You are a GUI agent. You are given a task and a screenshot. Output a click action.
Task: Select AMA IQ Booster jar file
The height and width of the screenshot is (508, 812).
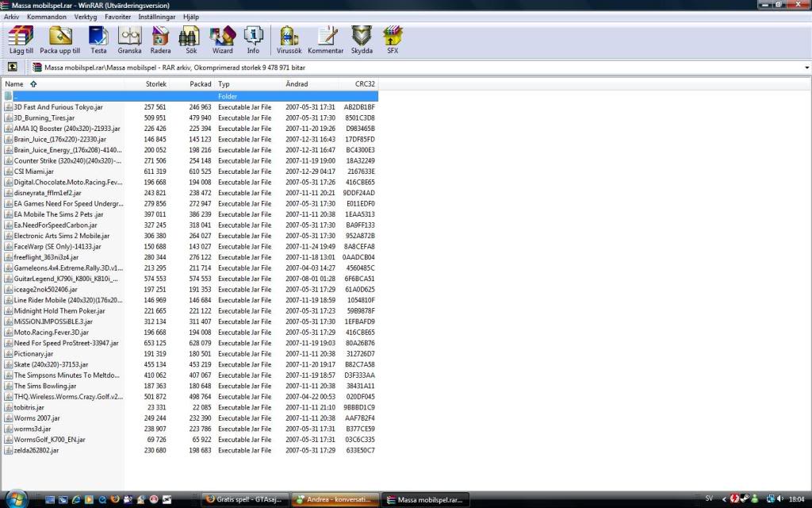[67, 129]
